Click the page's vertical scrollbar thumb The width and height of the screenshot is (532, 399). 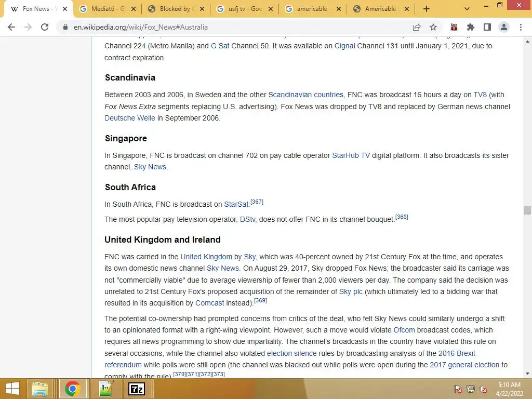click(527, 210)
